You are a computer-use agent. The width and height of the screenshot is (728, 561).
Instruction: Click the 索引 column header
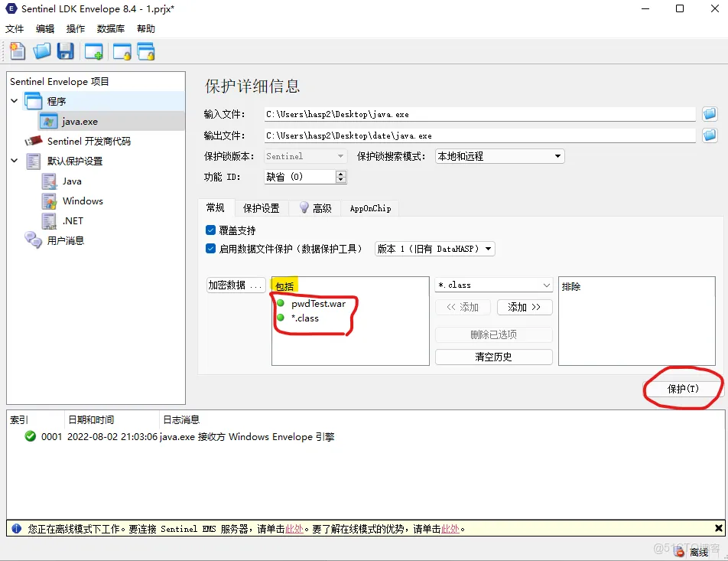(35, 419)
